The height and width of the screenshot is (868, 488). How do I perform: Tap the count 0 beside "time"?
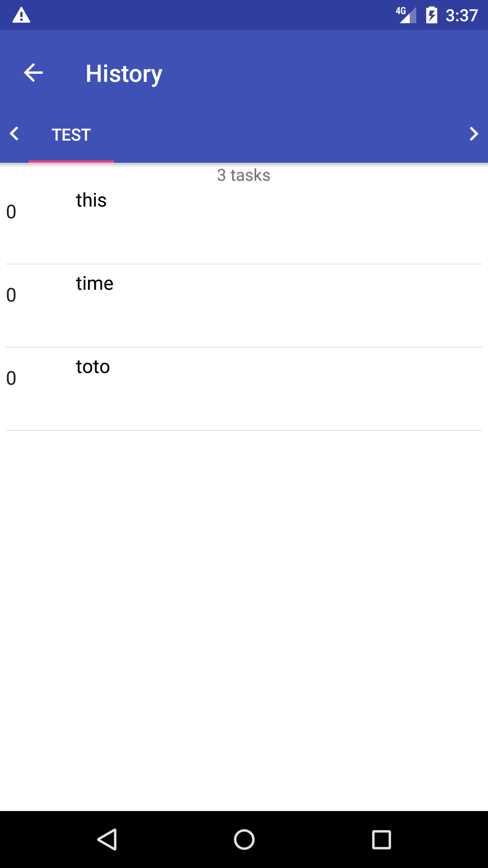pyautogui.click(x=11, y=295)
